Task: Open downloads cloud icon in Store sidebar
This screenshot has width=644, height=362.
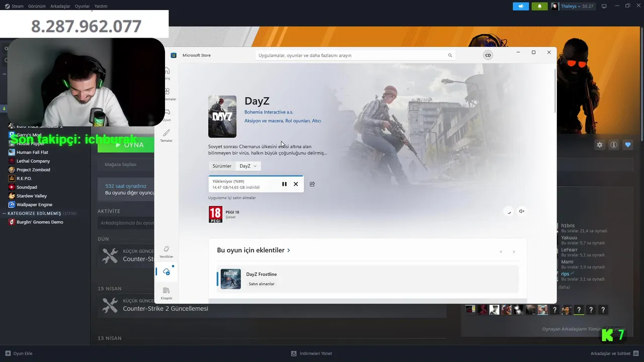Action: 167,271
